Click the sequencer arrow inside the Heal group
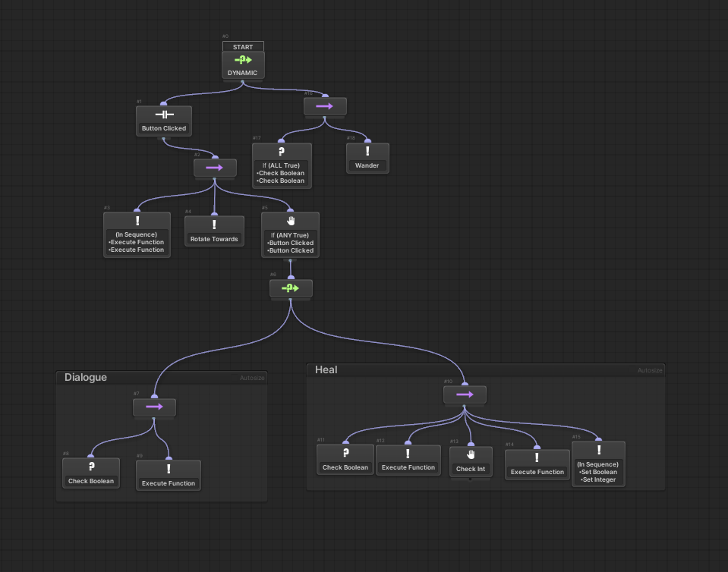 pos(465,394)
